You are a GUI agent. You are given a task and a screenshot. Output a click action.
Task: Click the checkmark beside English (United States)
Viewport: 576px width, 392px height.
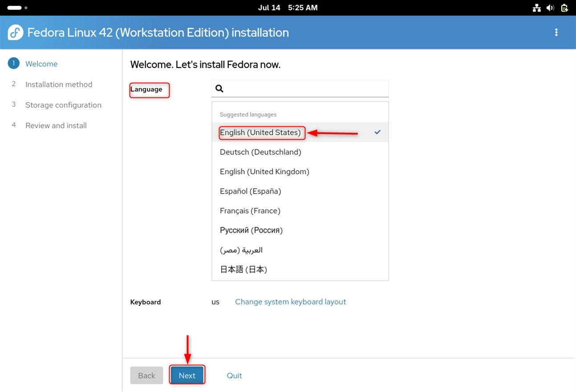(x=377, y=132)
